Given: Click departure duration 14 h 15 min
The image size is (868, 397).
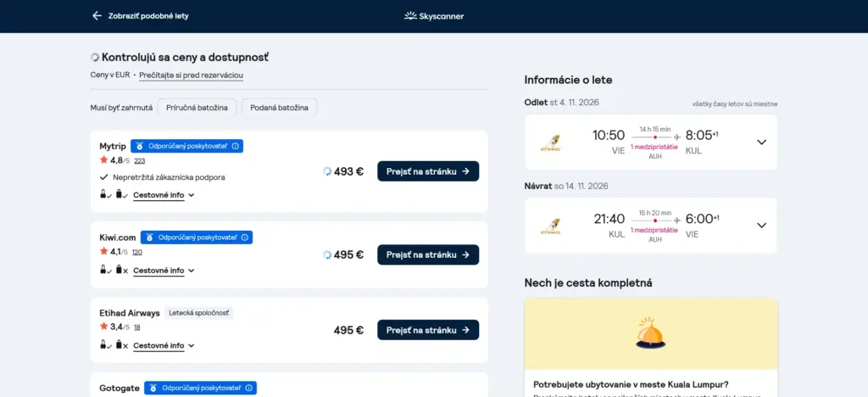Looking at the screenshot, I should click(x=655, y=129).
